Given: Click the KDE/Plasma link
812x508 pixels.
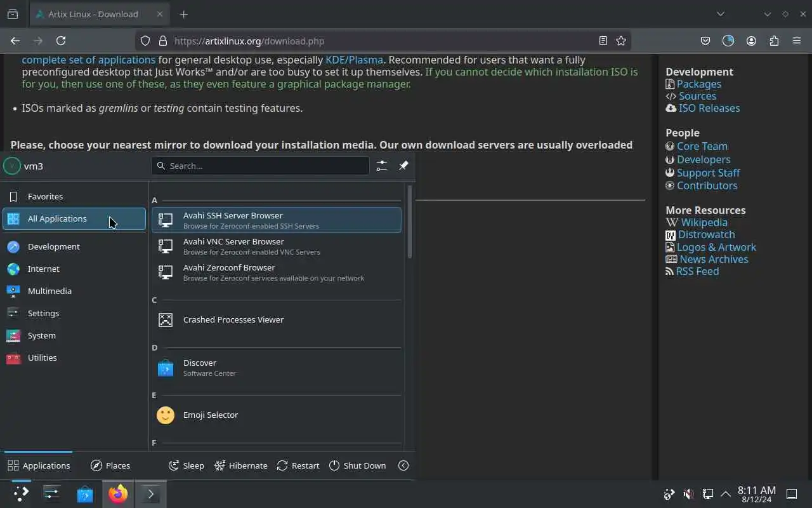Looking at the screenshot, I should tap(354, 60).
